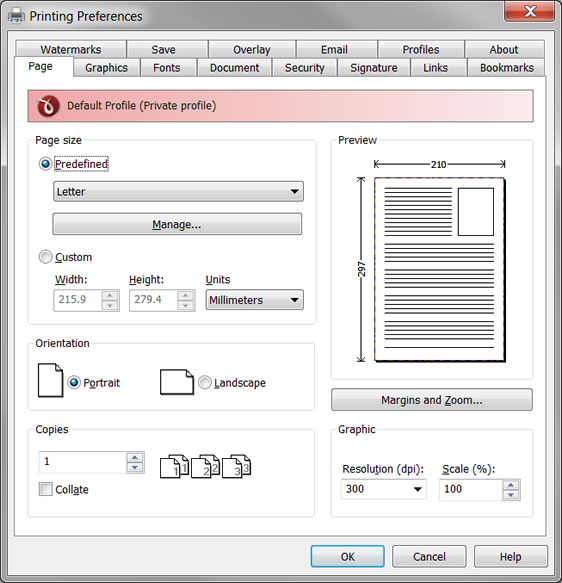The image size is (562, 583).
Task: Switch to the Watermarks tab
Action: pos(71,49)
